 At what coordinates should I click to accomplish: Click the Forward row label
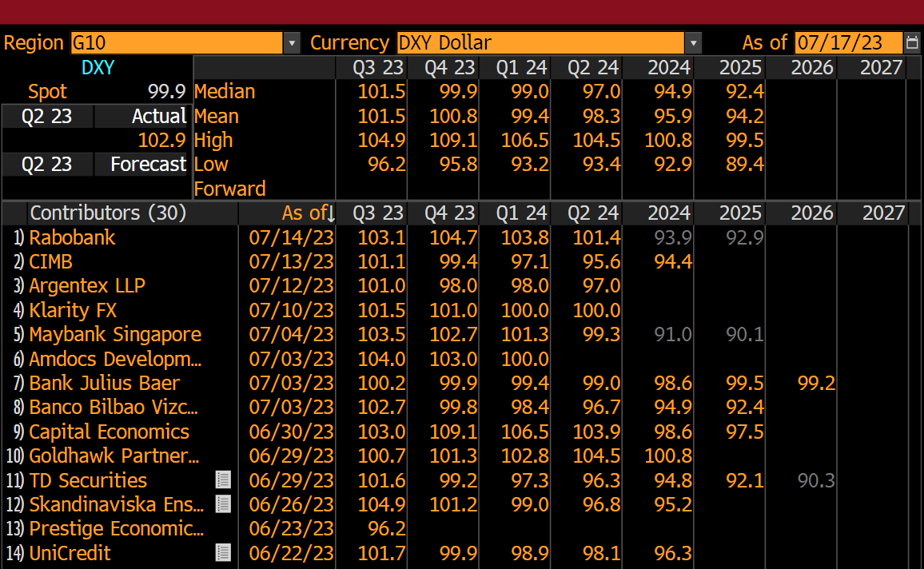tap(230, 189)
